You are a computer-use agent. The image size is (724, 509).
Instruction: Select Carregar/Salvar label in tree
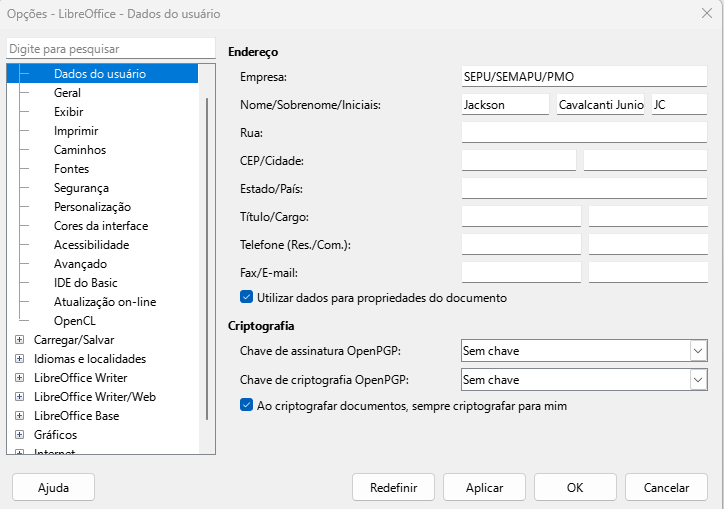click(x=74, y=339)
